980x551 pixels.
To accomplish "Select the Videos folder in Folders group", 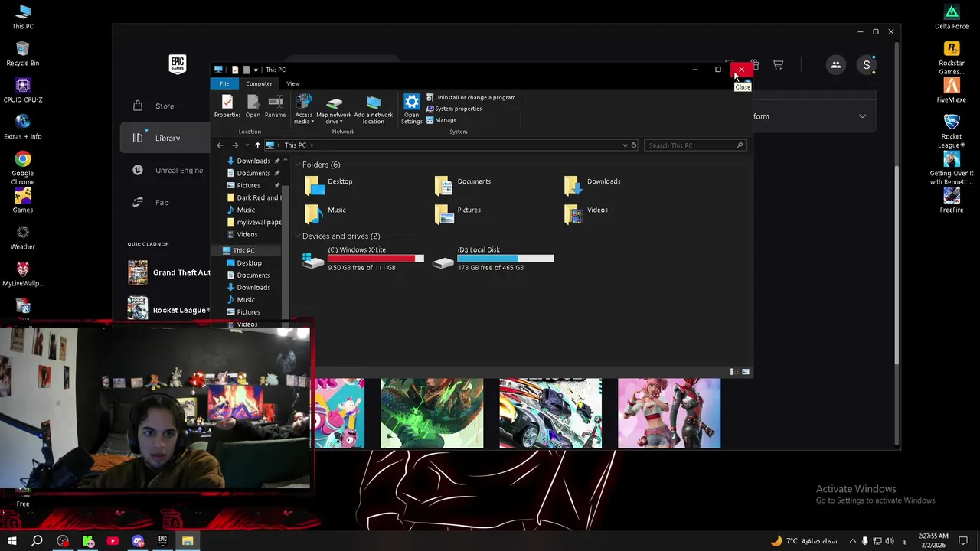I will pyautogui.click(x=587, y=213).
